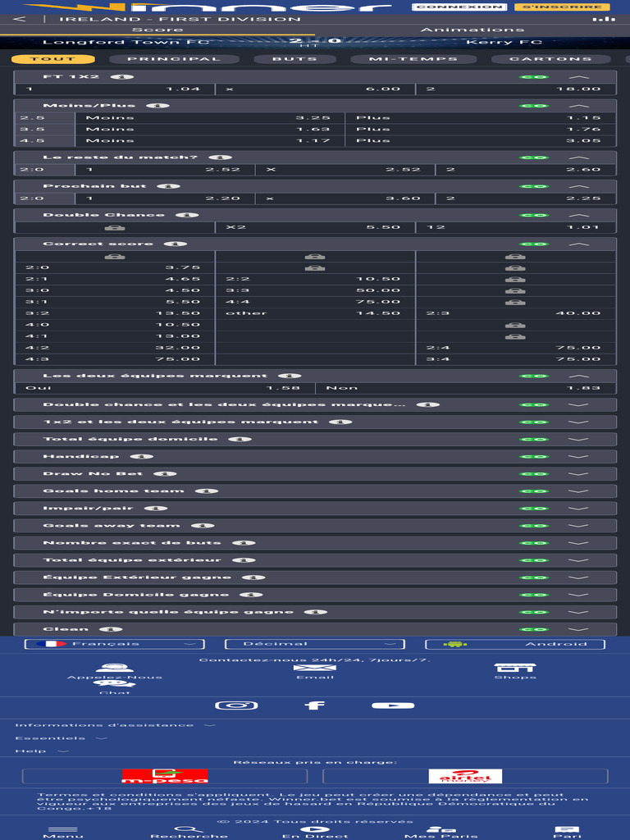The width and height of the screenshot is (630, 840).
Task: Select the CARTONS filter tab
Action: [550, 59]
